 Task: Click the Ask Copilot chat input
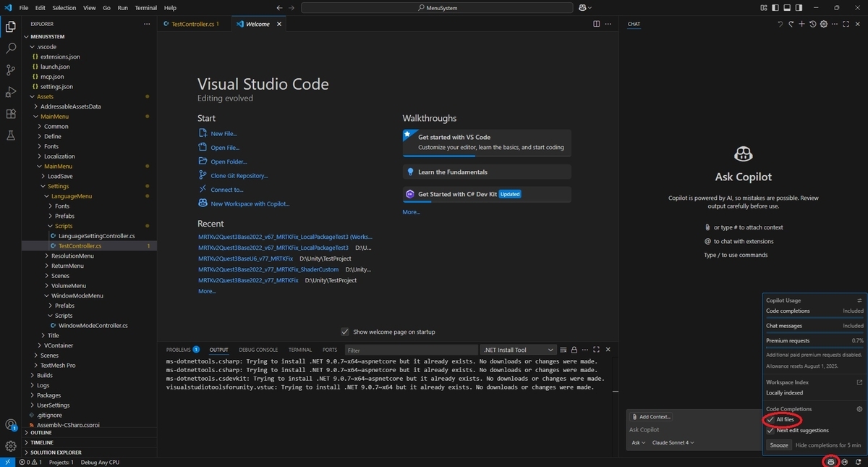click(693, 430)
